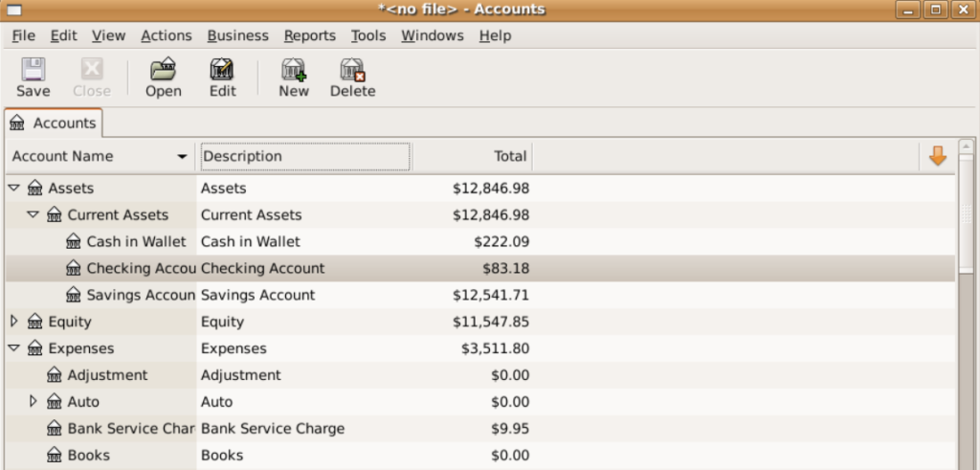Click the Cash in Wallet account icon
This screenshot has width=980, height=470.
(x=74, y=242)
